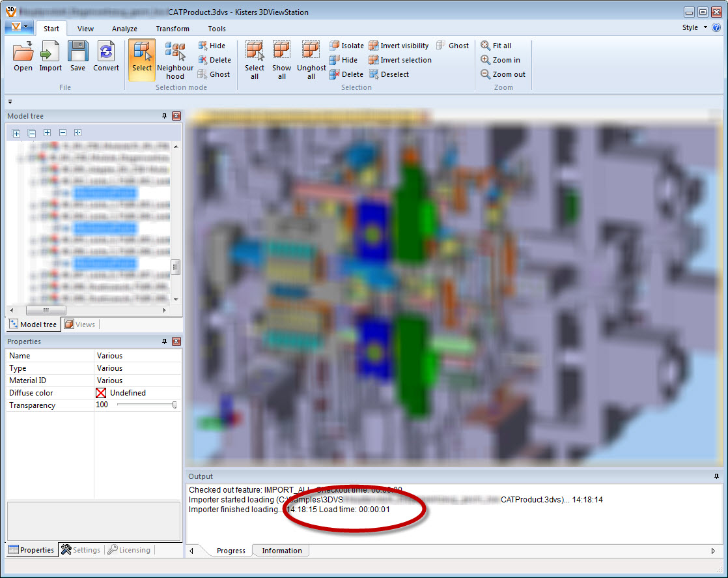Screen dimensions: 728x578
Task: Open the Style dropdown
Action: 694,28
